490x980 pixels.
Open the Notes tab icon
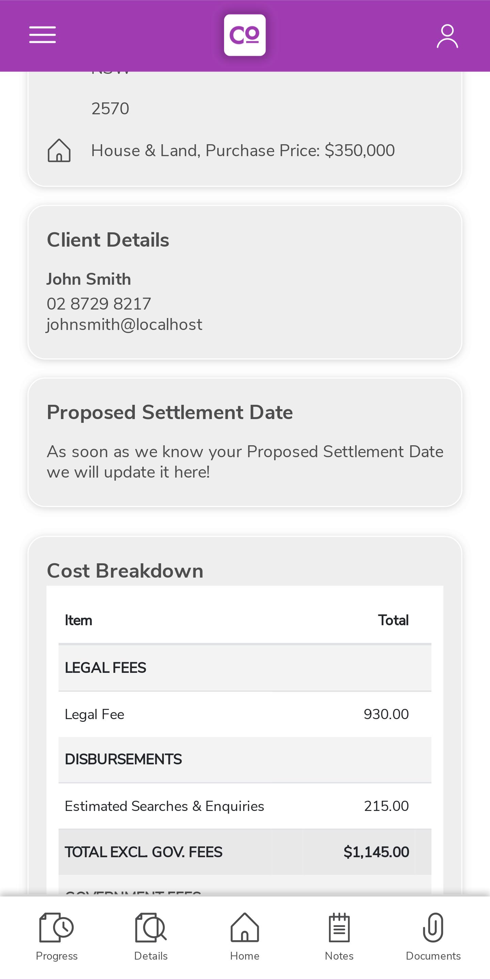[x=339, y=927]
